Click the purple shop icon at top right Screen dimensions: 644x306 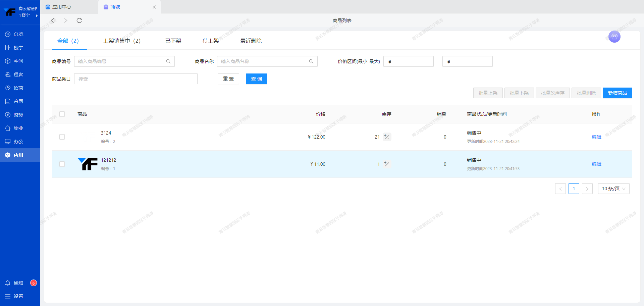614,37
